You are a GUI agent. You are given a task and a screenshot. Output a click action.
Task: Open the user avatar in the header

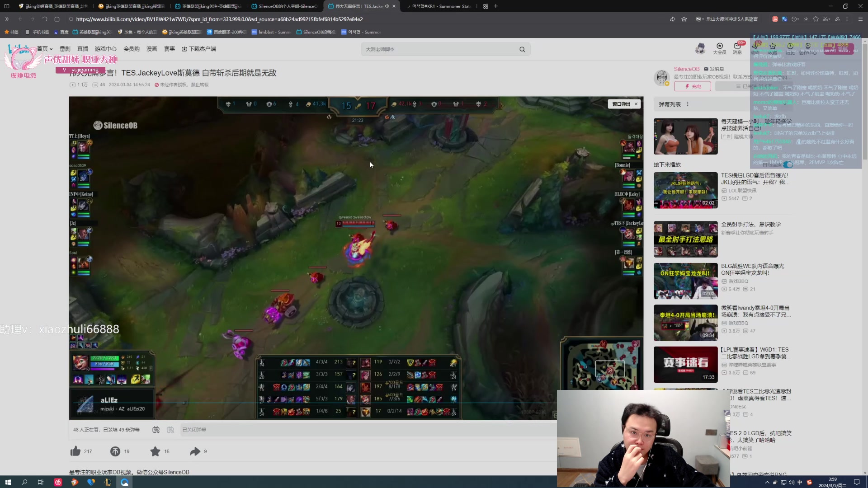click(x=700, y=48)
